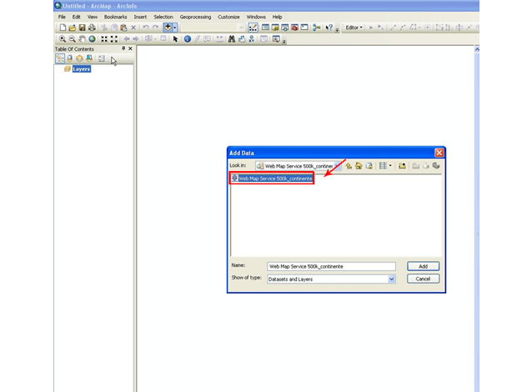Image resolution: width=532 pixels, height=392 pixels.
Task: Select the Pan hand tool
Action: pos(82,39)
